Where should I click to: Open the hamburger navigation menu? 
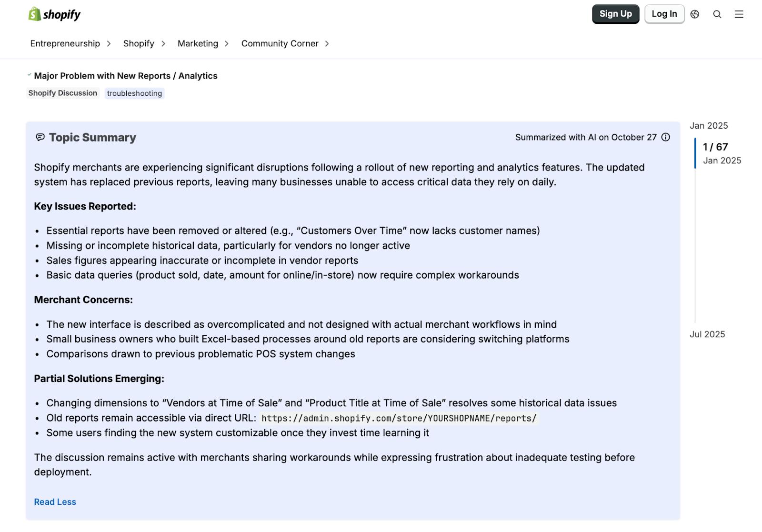[739, 14]
